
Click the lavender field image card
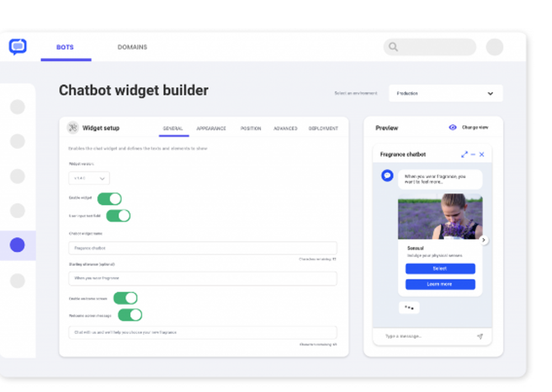click(440, 216)
